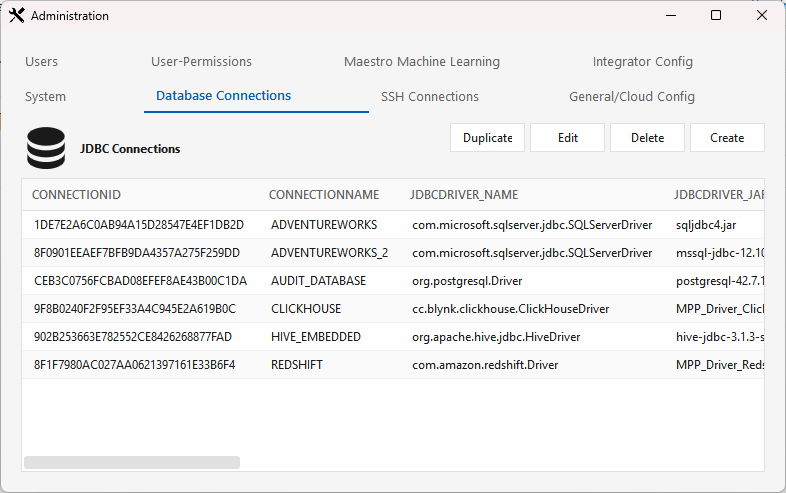Screen dimensions: 786x493
Task: Click the JDBCDRIVER_NAME column header
Action: click(464, 195)
